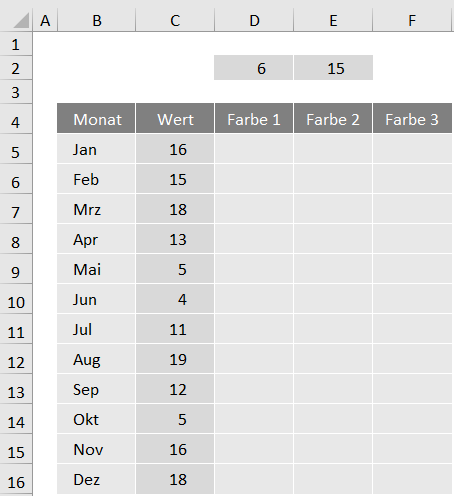Click the Jan month cell
The image size is (454, 496).
[96, 149]
